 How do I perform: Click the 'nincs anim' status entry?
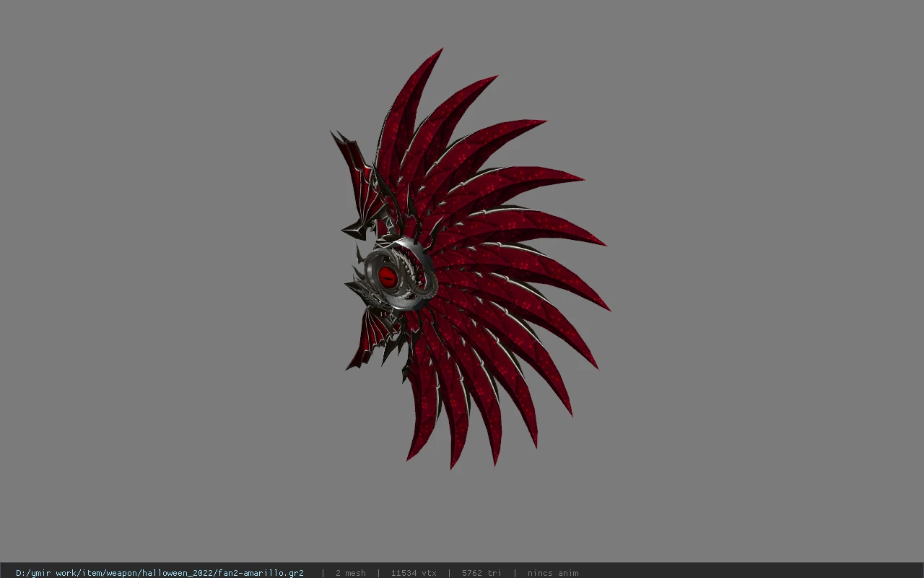tap(553, 573)
